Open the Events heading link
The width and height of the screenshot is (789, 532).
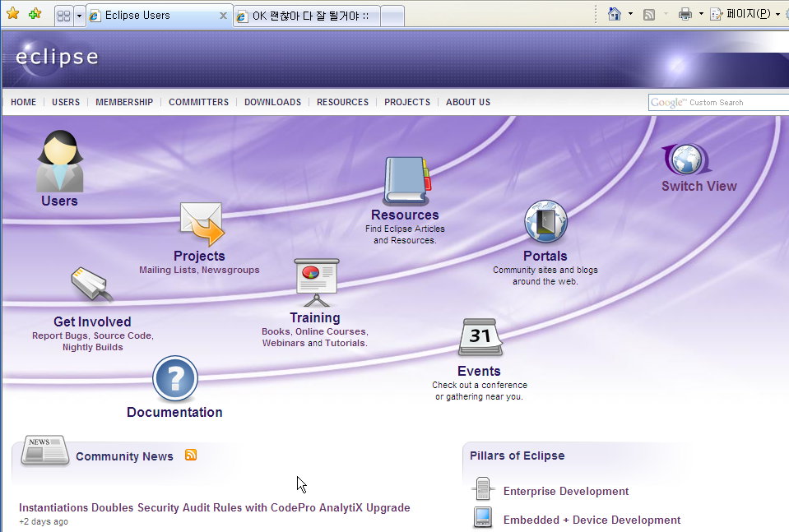[x=479, y=371]
